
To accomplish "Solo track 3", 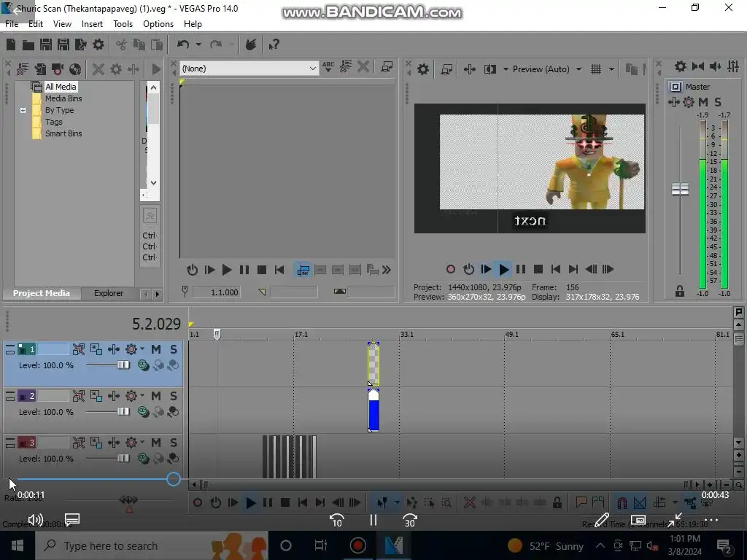I will [x=174, y=443].
